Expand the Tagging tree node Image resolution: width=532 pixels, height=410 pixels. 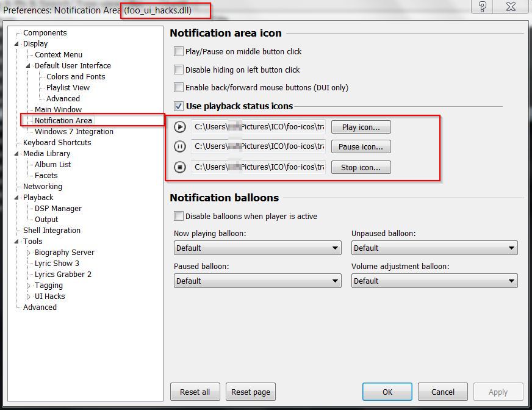(29, 286)
